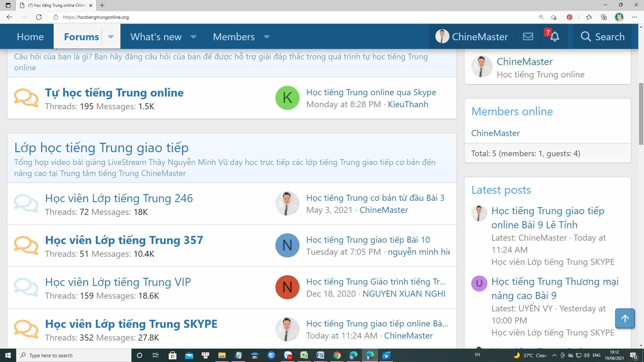Expand the Forums dropdown arrow

[x=111, y=37]
